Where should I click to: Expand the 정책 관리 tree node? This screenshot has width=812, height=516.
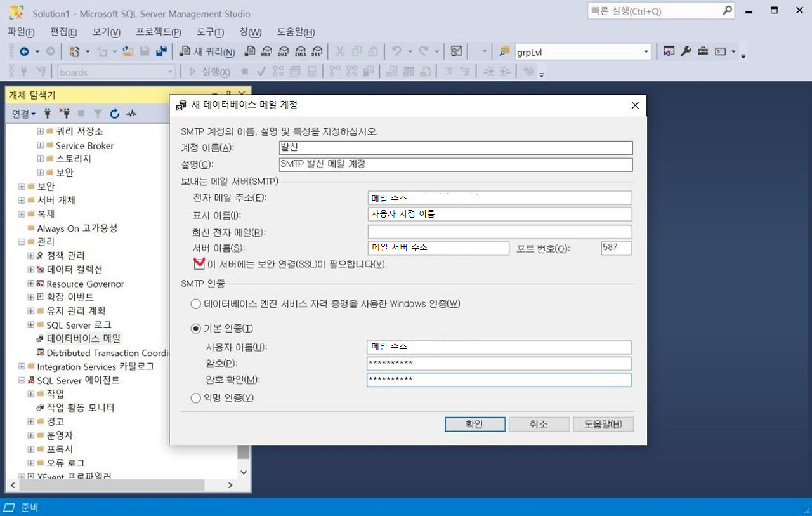click(x=31, y=256)
